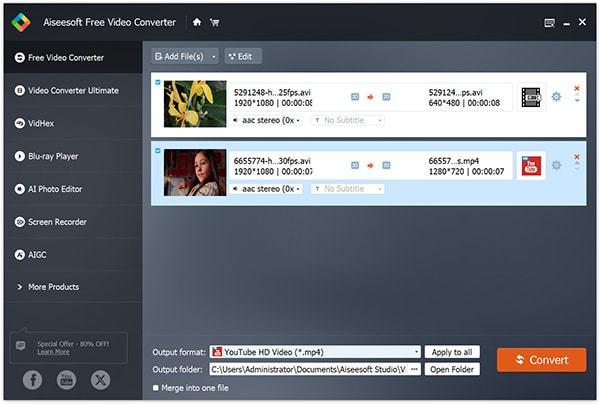Click the Edit button

click(243, 57)
